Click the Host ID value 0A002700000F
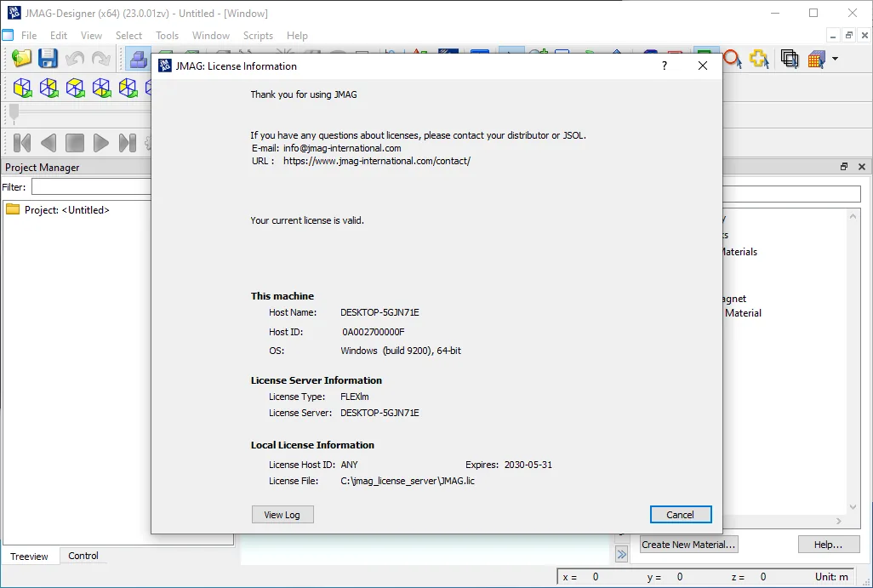Viewport: 873px width, 588px height. 373,332
